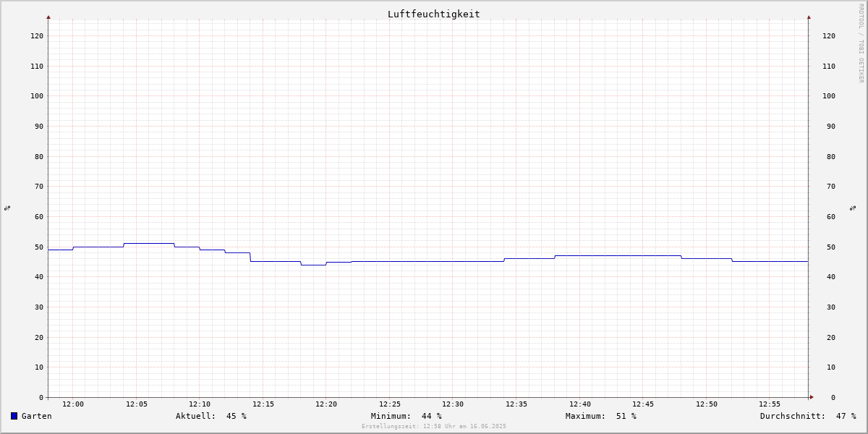Click the 12:50 time axis label
Viewport: 868px width, 434px height.
point(707,404)
